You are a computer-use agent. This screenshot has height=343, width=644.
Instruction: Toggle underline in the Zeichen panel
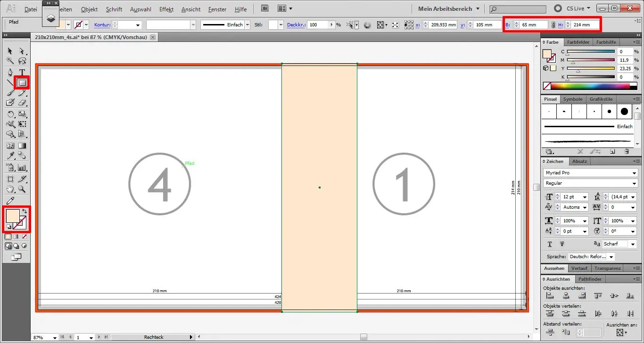click(550, 244)
